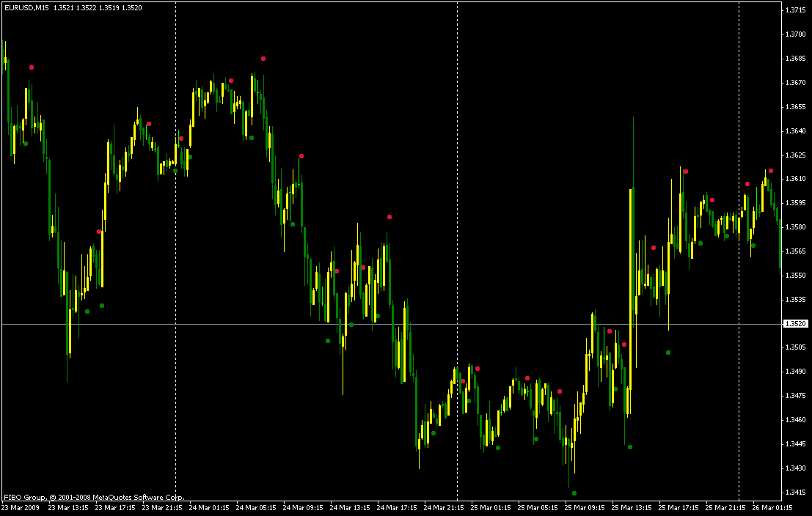The width and height of the screenshot is (812, 516).
Task: Click the 1.3580 price axis label
Action: pyautogui.click(x=795, y=227)
